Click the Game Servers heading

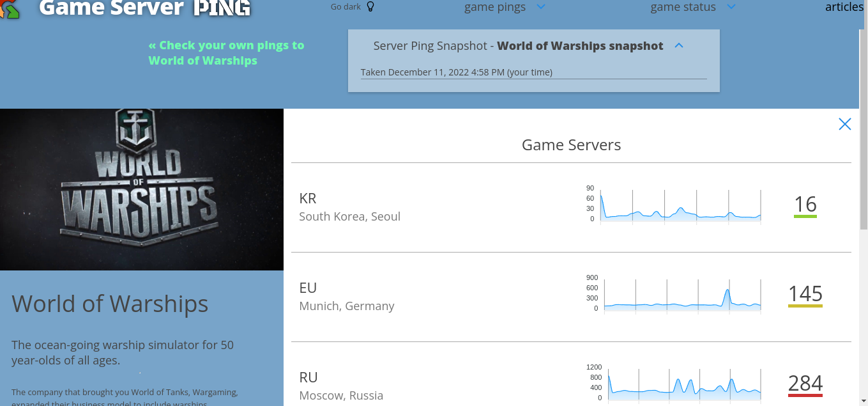[571, 145]
